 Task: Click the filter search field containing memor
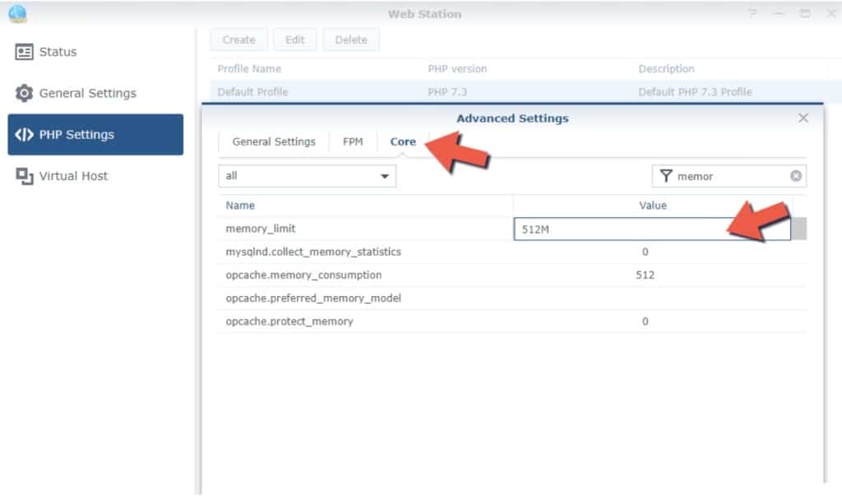pos(729,176)
